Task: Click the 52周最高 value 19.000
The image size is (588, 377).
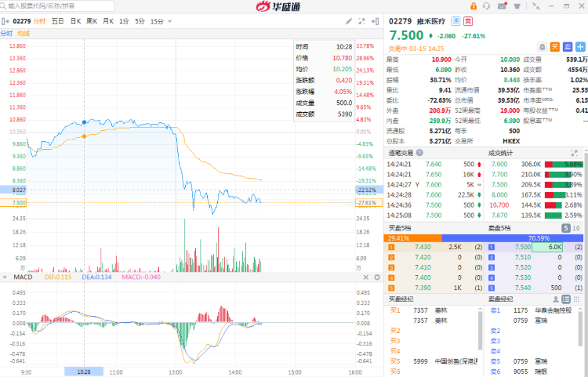Action: [x=510, y=111]
